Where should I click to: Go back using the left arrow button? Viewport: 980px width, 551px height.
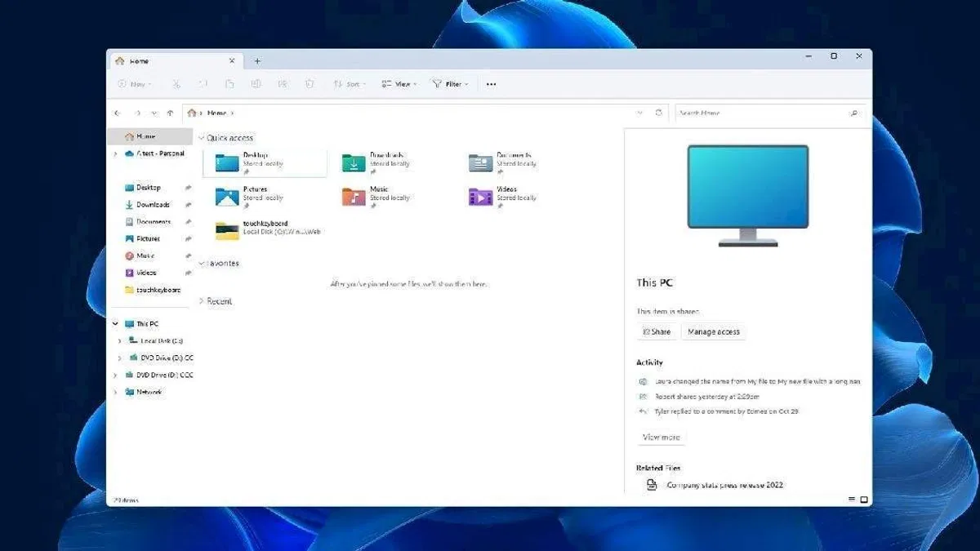click(x=118, y=113)
